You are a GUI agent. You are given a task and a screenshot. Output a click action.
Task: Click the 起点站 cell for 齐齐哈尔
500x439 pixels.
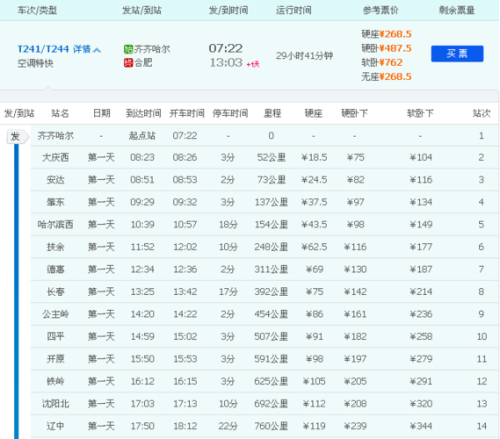(x=142, y=136)
